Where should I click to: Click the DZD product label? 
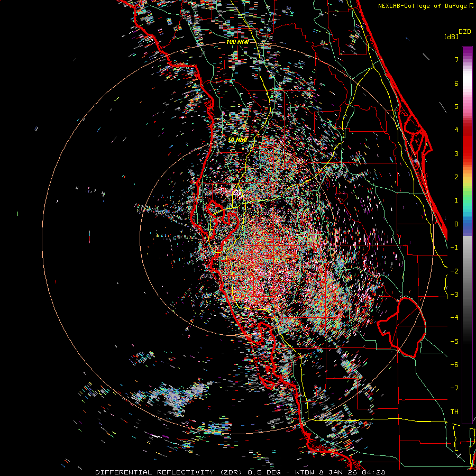coord(465,32)
